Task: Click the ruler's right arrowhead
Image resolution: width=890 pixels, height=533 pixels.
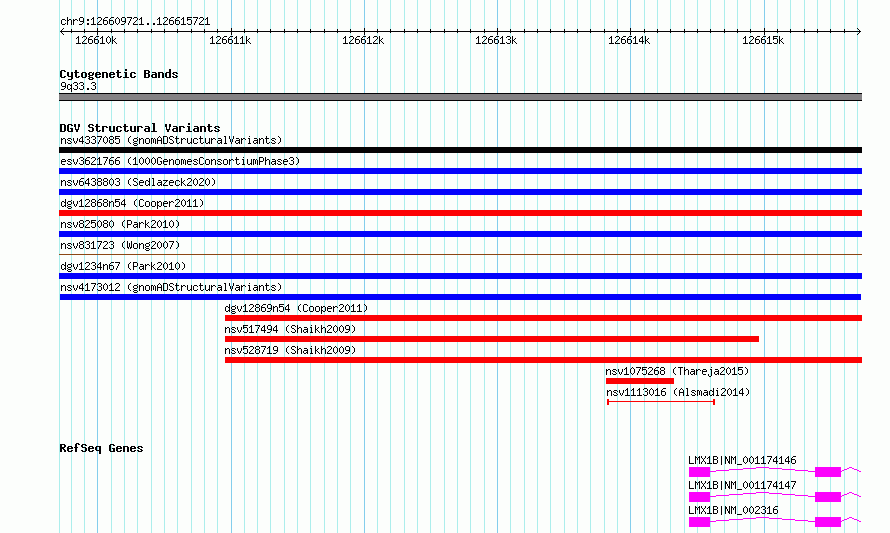Action: 859,32
